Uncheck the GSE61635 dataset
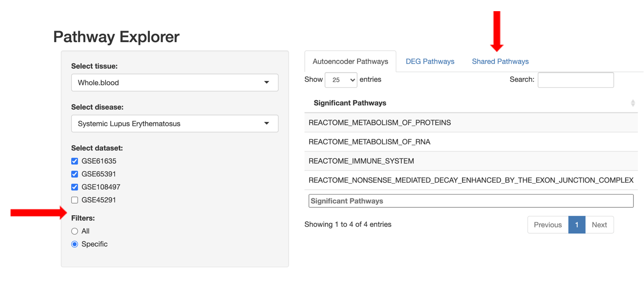 [74, 161]
